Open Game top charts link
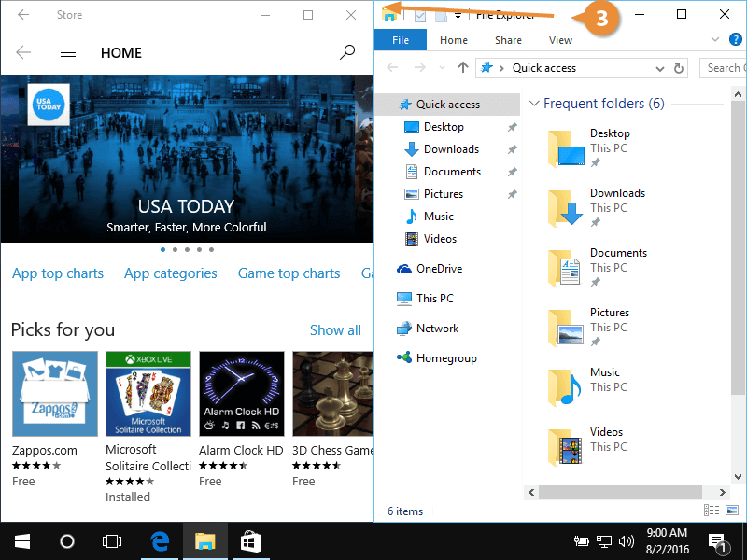Viewport: 747px width, 560px height. pos(289,273)
